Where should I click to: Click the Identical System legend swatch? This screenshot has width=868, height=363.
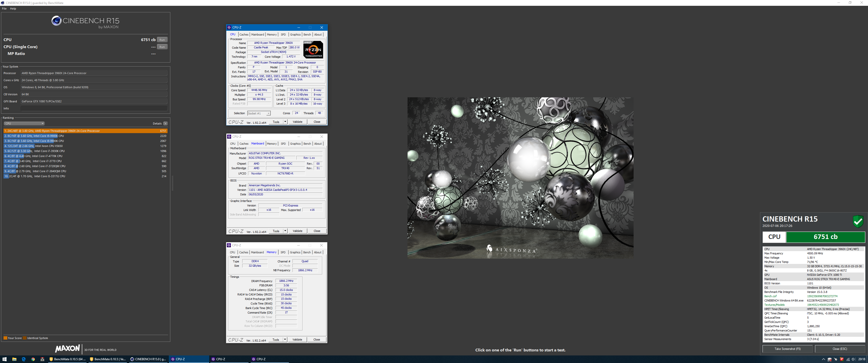(x=24, y=338)
